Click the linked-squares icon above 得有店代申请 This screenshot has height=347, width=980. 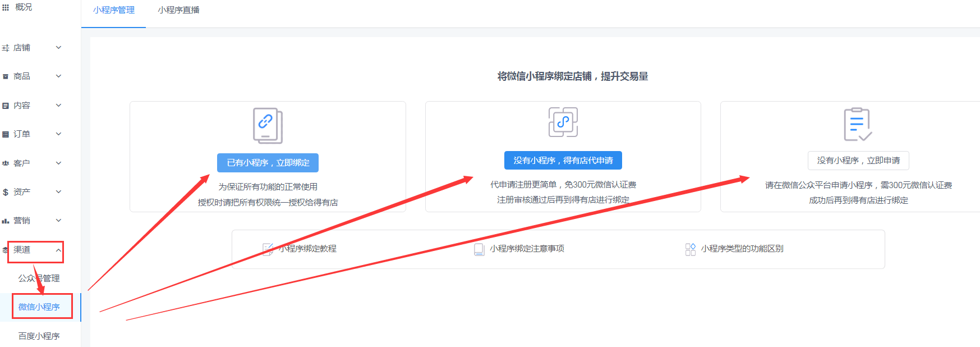pyautogui.click(x=563, y=122)
